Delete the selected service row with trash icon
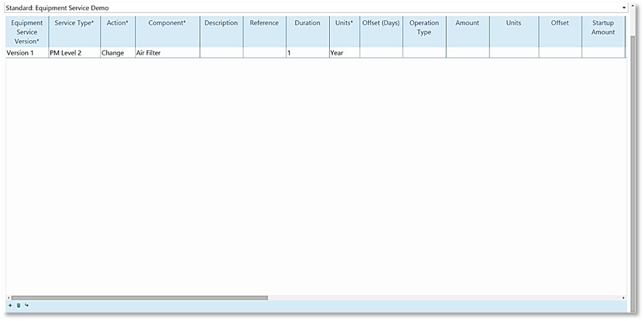 [x=18, y=305]
